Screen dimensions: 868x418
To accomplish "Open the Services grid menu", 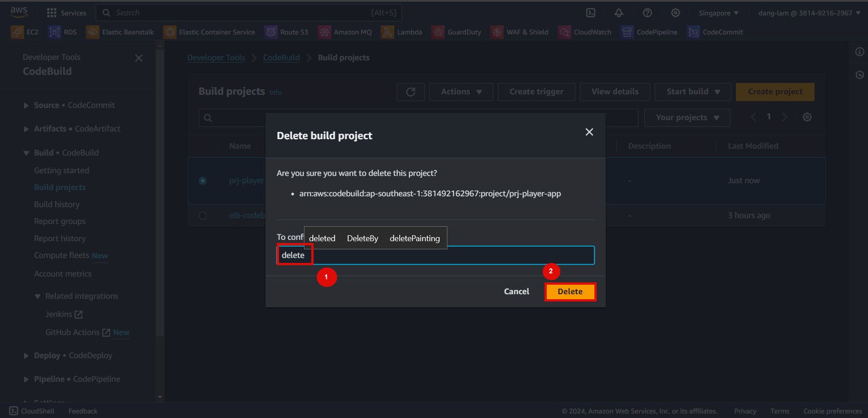I will point(66,13).
